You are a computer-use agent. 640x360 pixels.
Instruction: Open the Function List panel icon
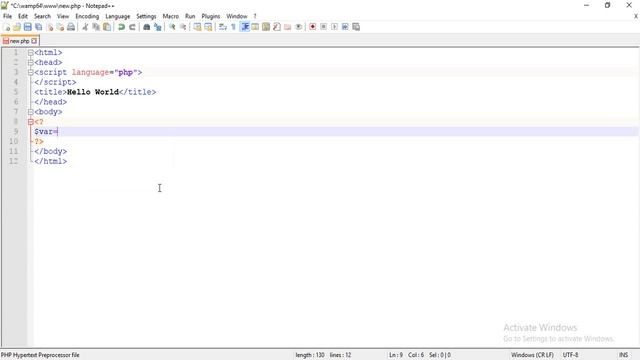277,27
